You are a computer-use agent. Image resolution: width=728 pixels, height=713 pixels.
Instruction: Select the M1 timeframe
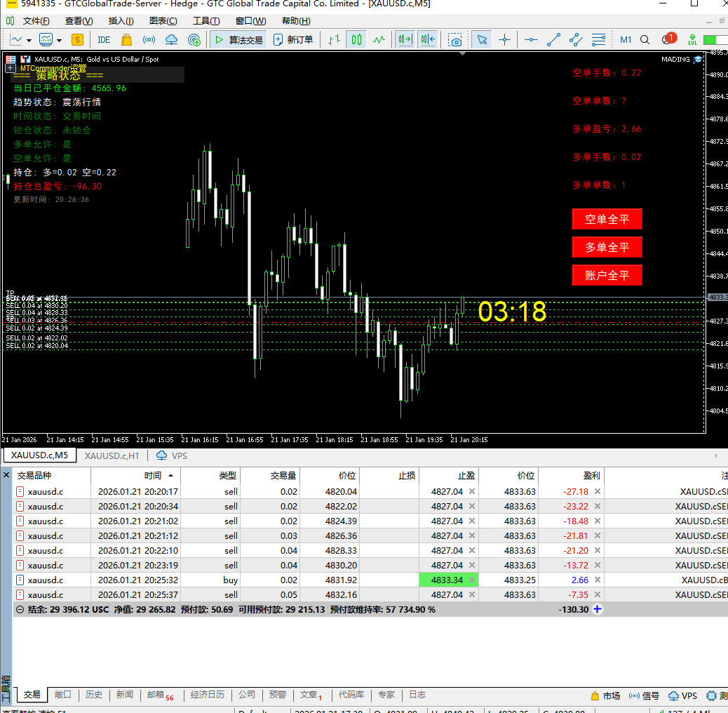pos(626,40)
